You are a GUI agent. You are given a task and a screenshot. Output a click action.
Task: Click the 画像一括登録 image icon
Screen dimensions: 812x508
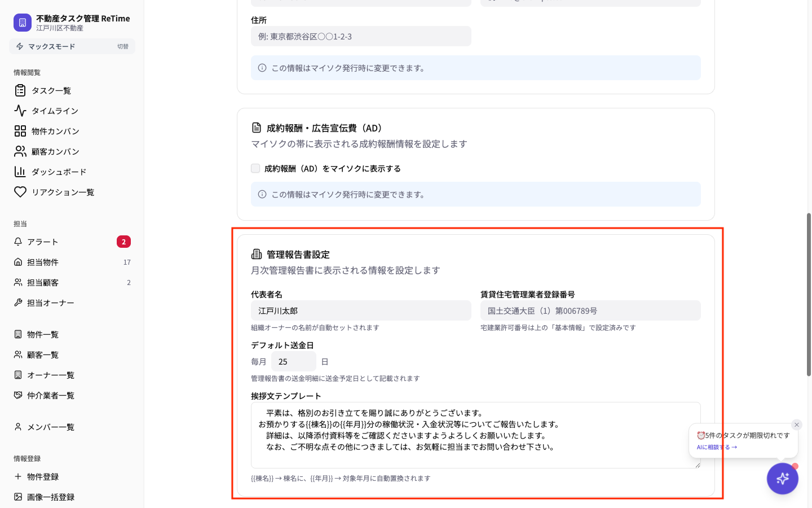(18, 497)
